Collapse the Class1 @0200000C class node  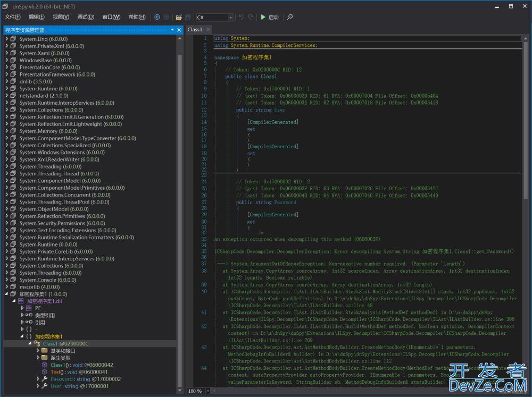click(x=30, y=343)
